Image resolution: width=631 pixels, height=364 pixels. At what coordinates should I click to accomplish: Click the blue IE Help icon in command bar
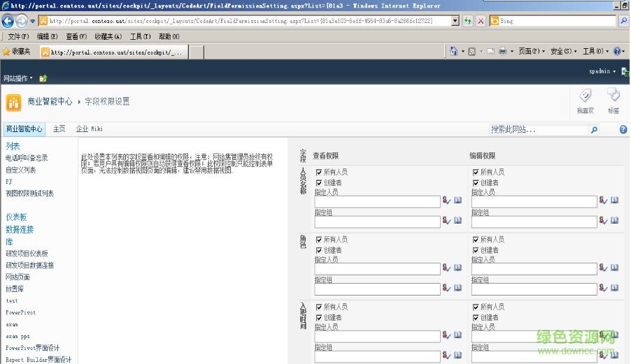(617, 51)
